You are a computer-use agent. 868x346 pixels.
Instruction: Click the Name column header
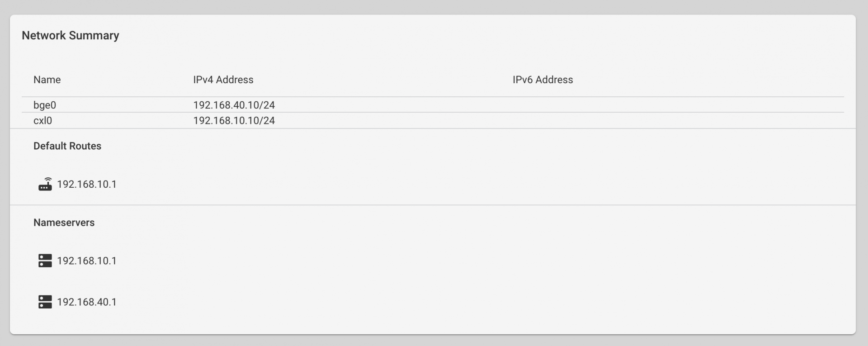point(47,80)
